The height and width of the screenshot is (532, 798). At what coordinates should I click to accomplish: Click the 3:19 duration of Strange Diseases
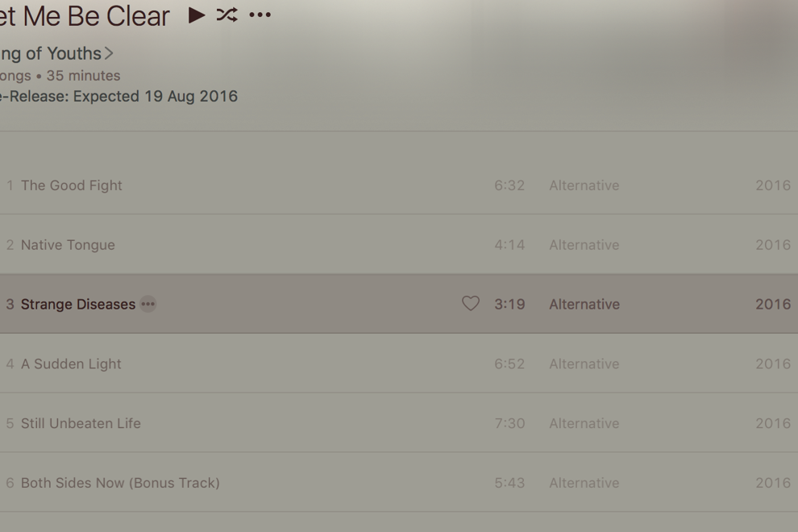point(509,304)
